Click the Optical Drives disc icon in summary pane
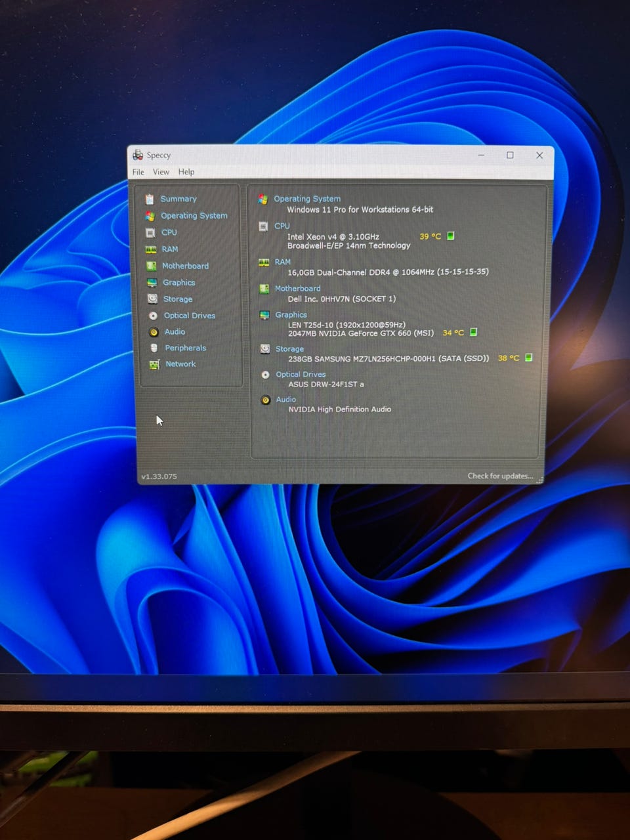 (x=265, y=375)
